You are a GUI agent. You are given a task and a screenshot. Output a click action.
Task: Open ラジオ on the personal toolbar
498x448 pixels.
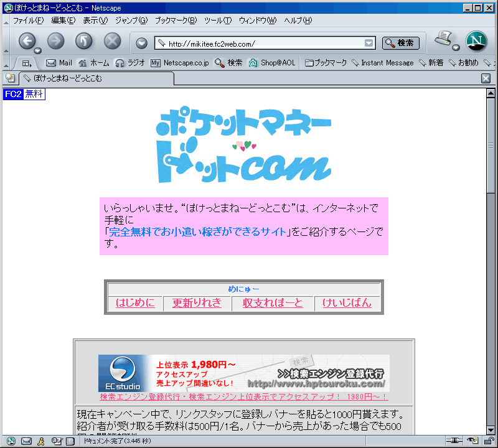(130, 63)
